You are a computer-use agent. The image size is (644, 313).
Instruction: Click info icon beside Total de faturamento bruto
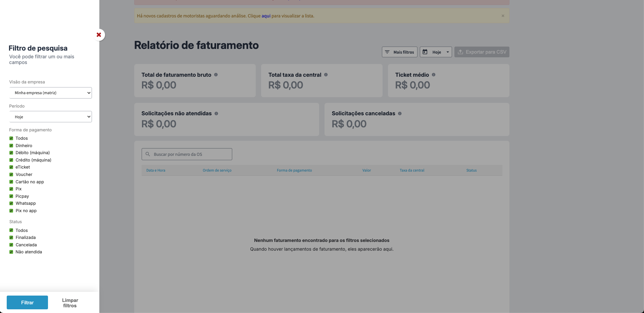(x=216, y=75)
